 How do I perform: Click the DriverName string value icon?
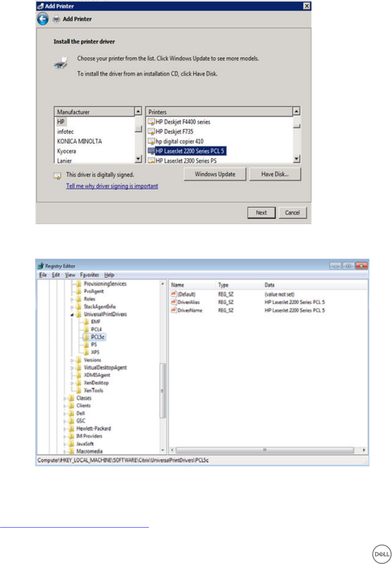click(174, 310)
